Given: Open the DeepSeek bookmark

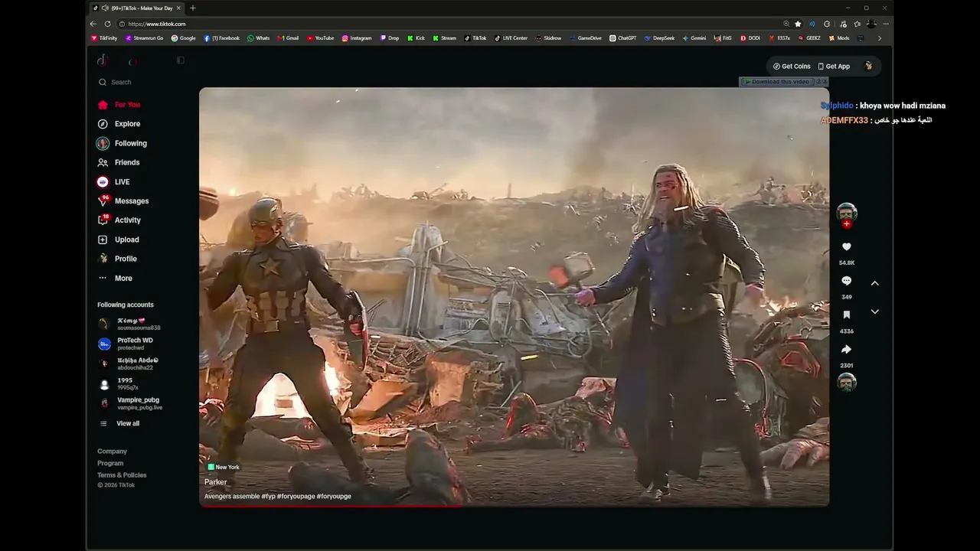Looking at the screenshot, I should 660,38.
